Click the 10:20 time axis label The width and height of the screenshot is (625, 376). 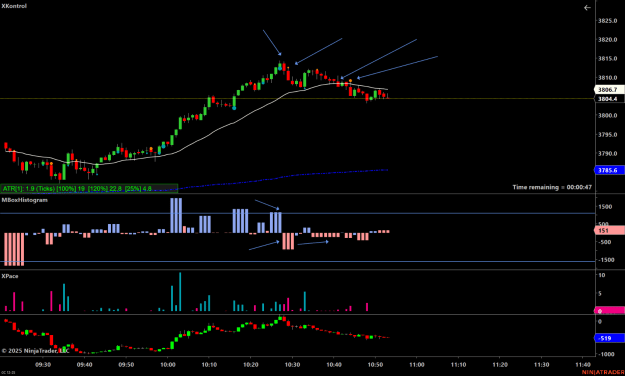[251, 365]
